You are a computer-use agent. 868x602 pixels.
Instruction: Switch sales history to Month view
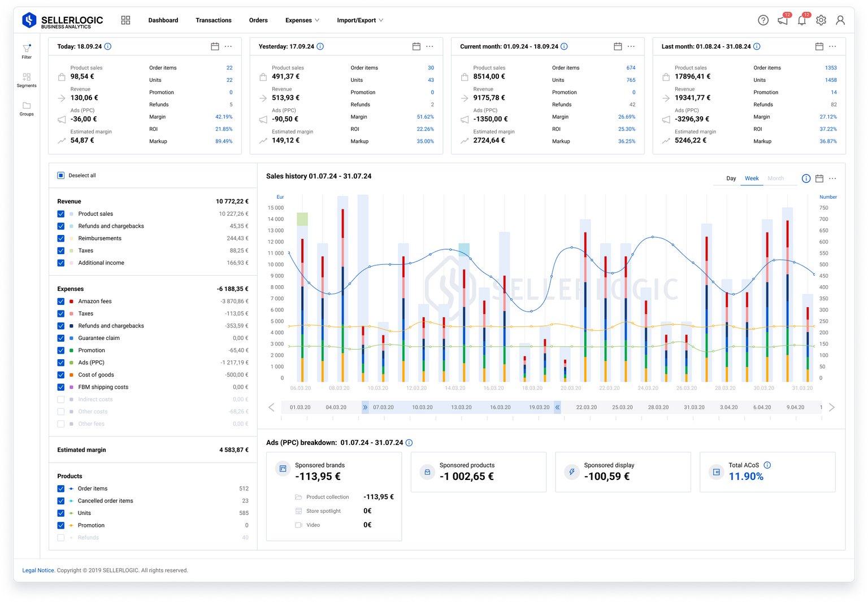click(x=776, y=178)
